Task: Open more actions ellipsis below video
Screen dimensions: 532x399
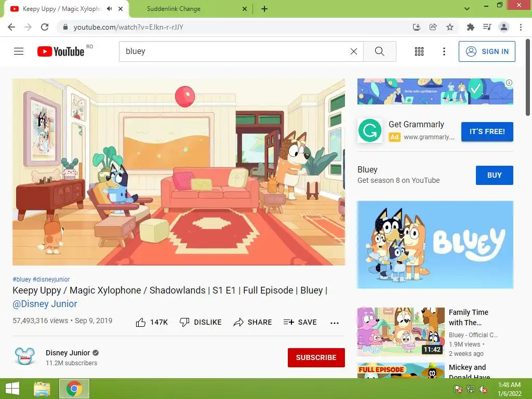Action: click(x=334, y=323)
